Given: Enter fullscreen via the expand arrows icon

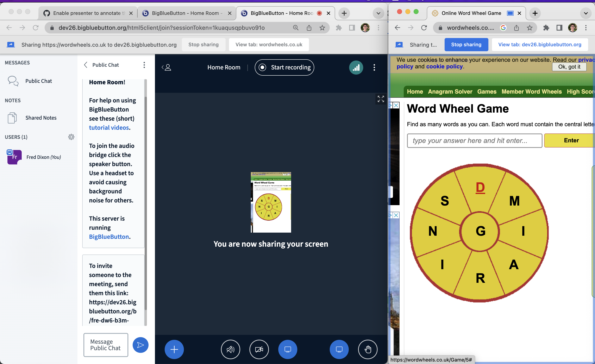Looking at the screenshot, I should coord(381,99).
